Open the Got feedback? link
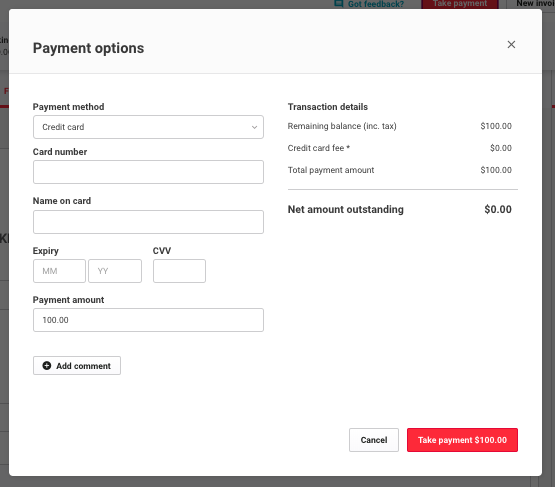This screenshot has width=555, height=487. point(376,4)
